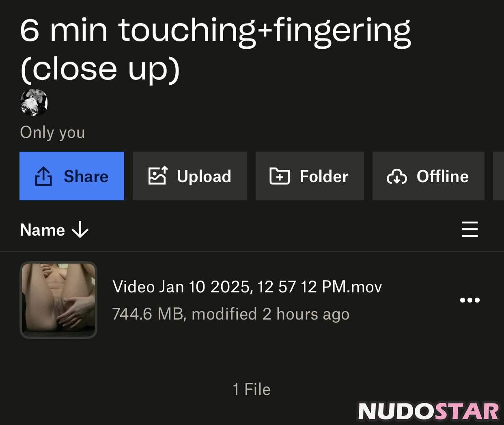Viewport: 504px width, 425px height.
Task: Tap the "1 File" count text
Action: tap(252, 389)
